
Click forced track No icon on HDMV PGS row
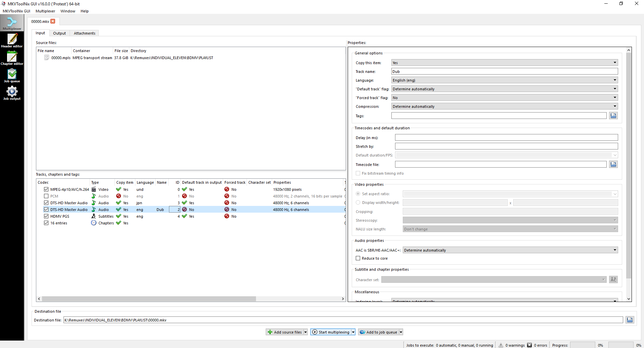coord(227,216)
